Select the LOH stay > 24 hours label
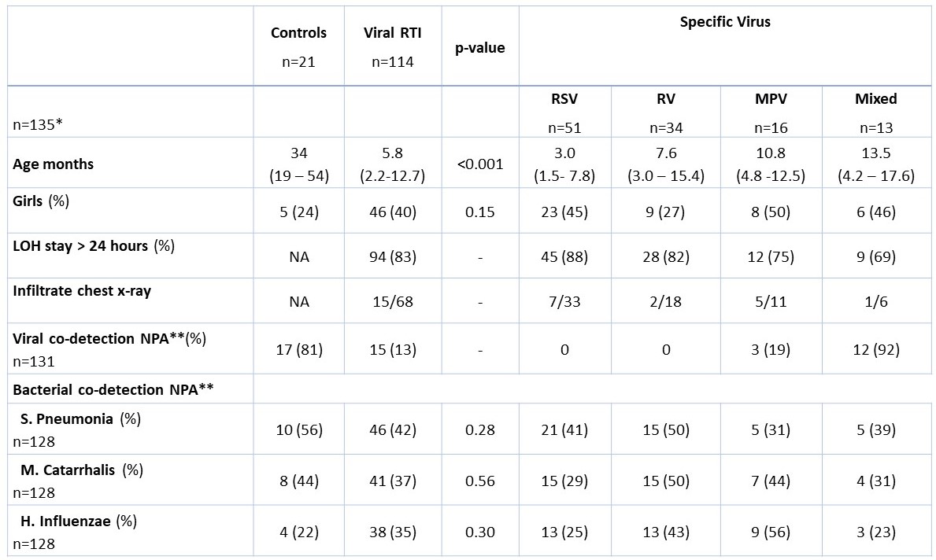Image resolution: width=936 pixels, height=560 pixels. coord(94,245)
